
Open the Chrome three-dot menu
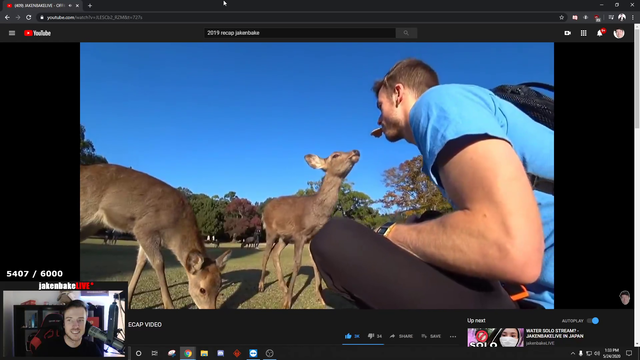pos(633,17)
